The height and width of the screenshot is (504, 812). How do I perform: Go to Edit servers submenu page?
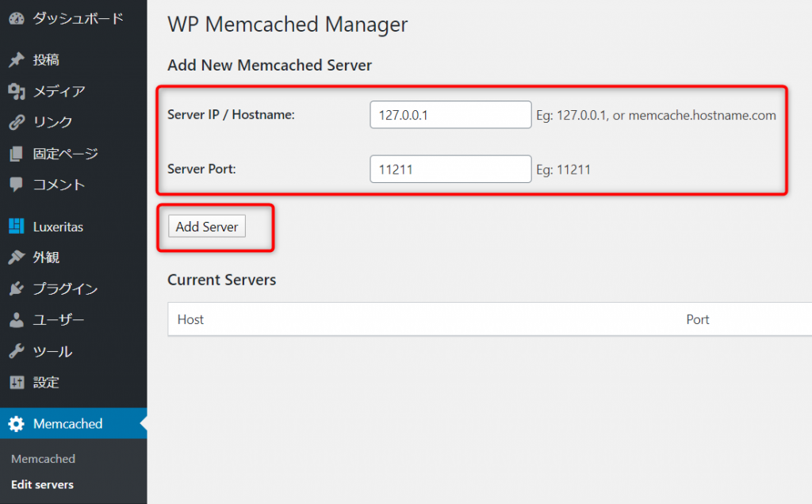pos(42,484)
